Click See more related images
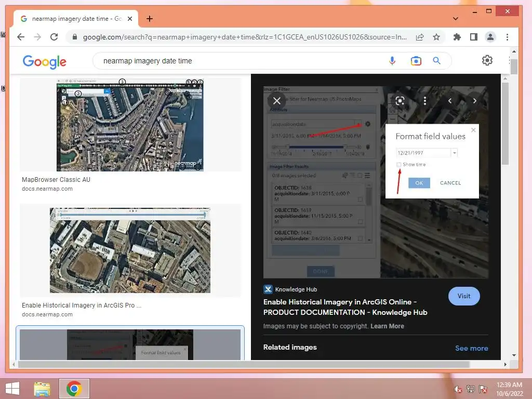This screenshot has width=532, height=399. [x=471, y=348]
